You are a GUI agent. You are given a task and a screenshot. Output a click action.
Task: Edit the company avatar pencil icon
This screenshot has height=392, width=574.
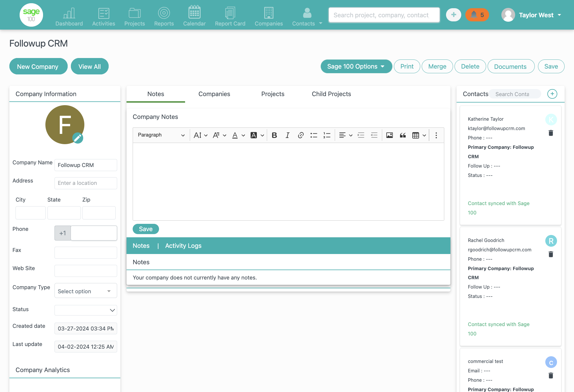tap(78, 138)
